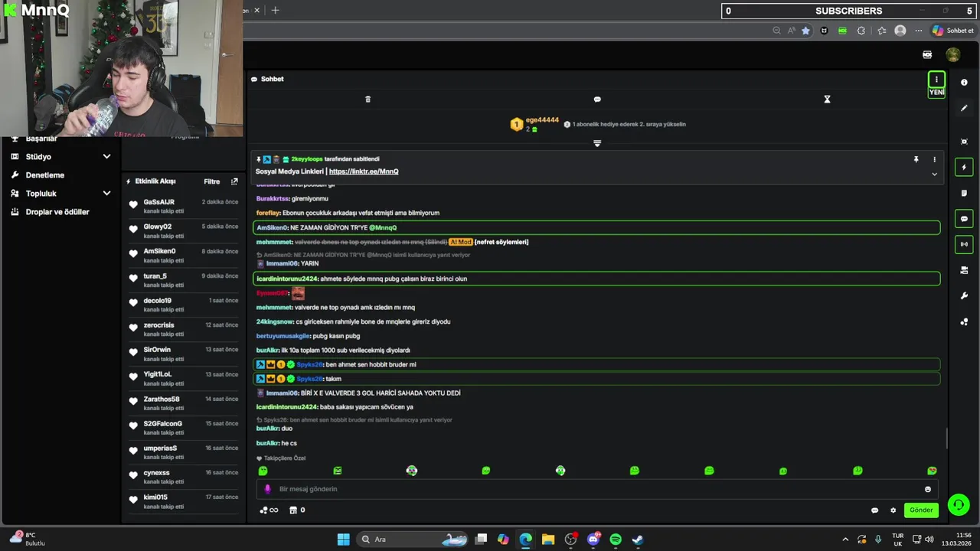This screenshot has width=980, height=551.
Task: Open browser Sohbet et Copilot button
Action: [x=953, y=31]
